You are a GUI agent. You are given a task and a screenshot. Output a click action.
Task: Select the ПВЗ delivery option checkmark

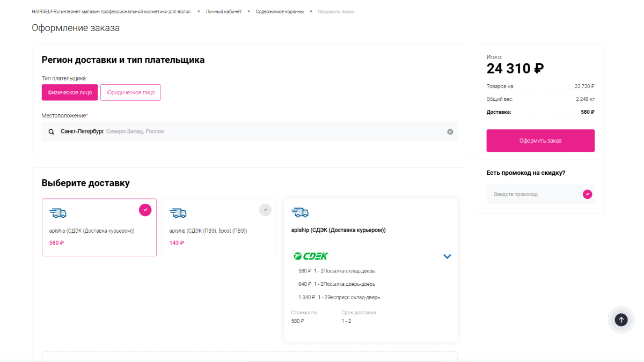click(x=265, y=210)
